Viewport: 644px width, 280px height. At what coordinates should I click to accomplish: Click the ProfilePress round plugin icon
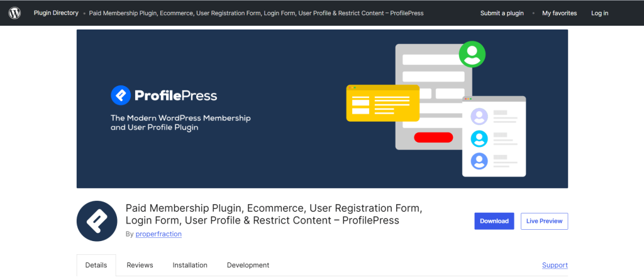coord(97,221)
